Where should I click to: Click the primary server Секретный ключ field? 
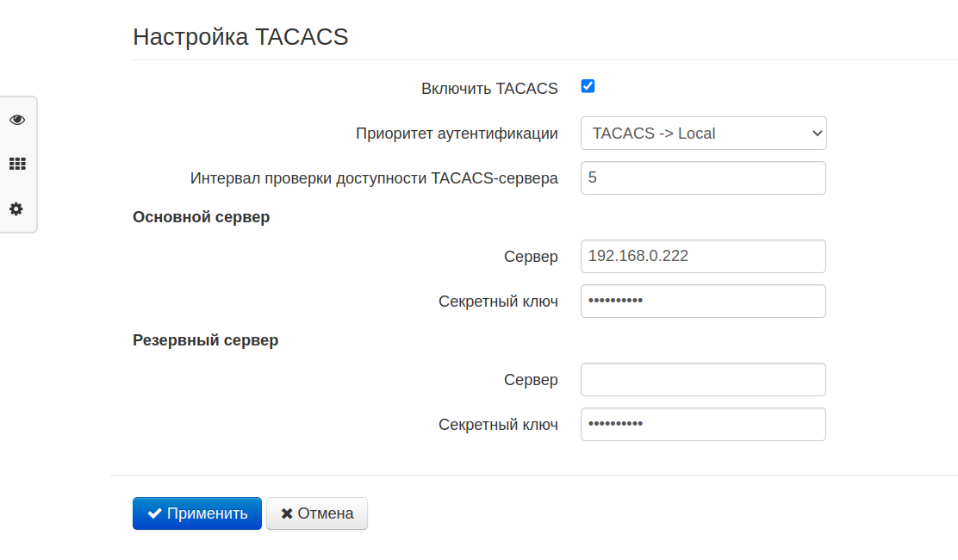703,302
